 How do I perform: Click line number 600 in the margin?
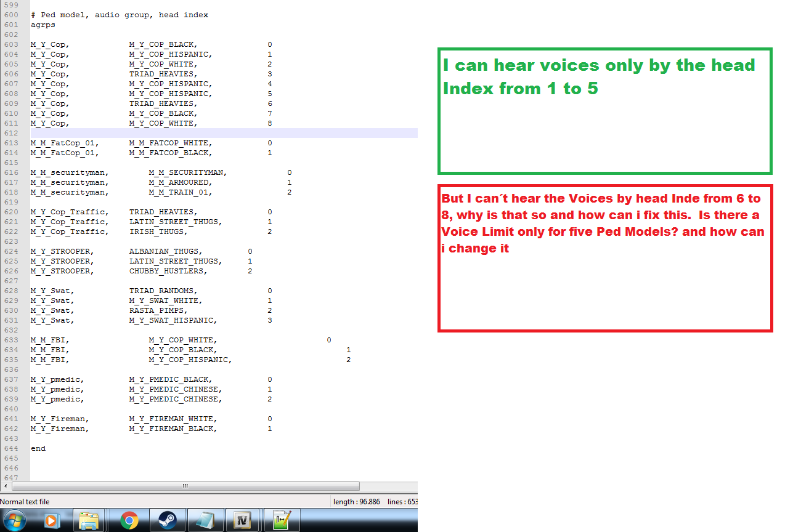(x=10, y=15)
